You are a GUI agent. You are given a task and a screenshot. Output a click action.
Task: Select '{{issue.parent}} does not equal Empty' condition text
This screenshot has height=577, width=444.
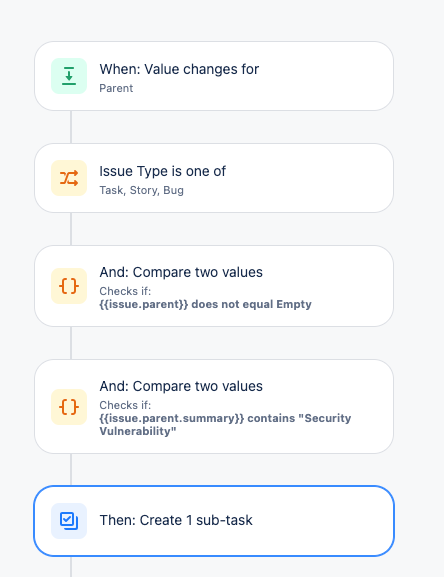(205, 304)
